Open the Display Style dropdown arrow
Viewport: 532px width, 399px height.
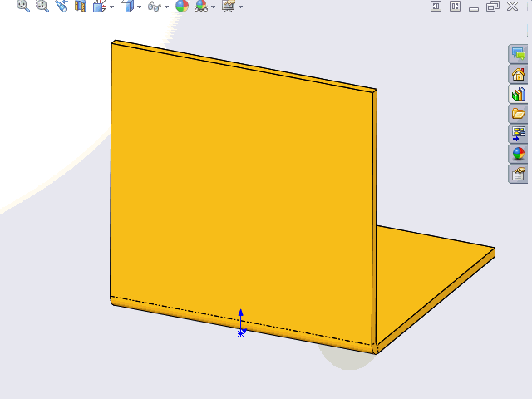139,7
